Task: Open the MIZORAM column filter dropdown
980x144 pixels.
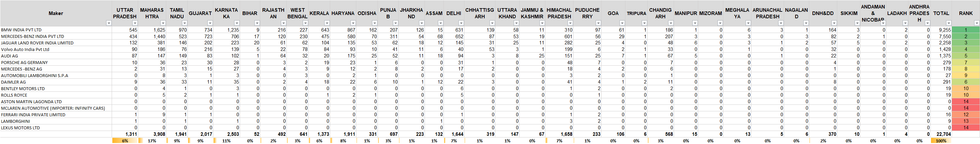Action: click(x=720, y=23)
